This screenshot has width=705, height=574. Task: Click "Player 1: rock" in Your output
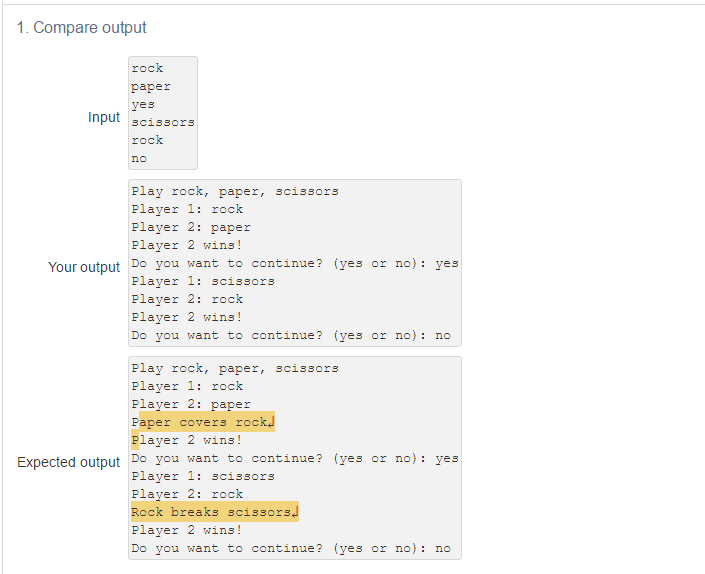point(187,209)
